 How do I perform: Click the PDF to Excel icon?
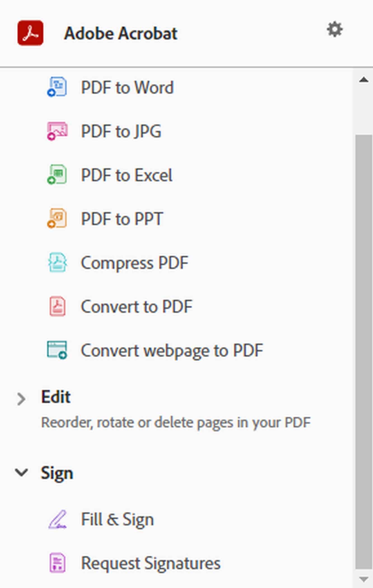click(57, 175)
